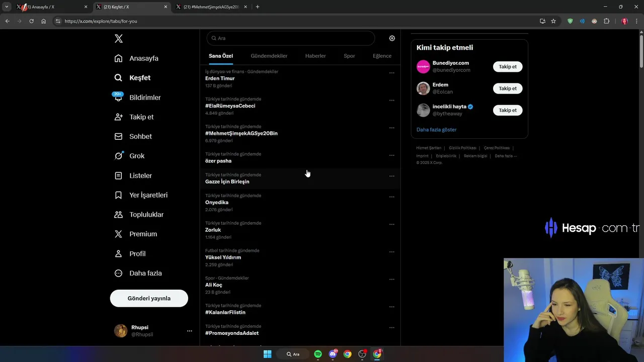
Task: Open more options for Yüksel Yıldırım trend
Action: [391, 252]
